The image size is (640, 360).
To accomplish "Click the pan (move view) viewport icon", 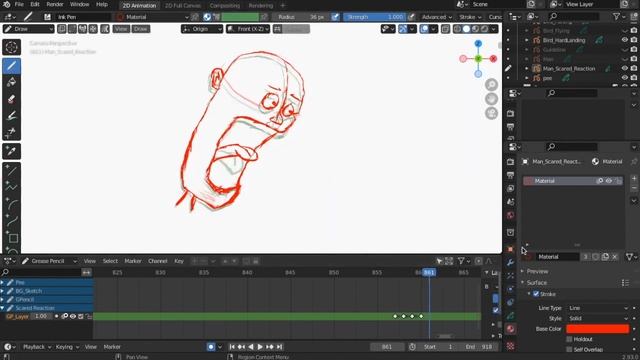I will click(491, 99).
